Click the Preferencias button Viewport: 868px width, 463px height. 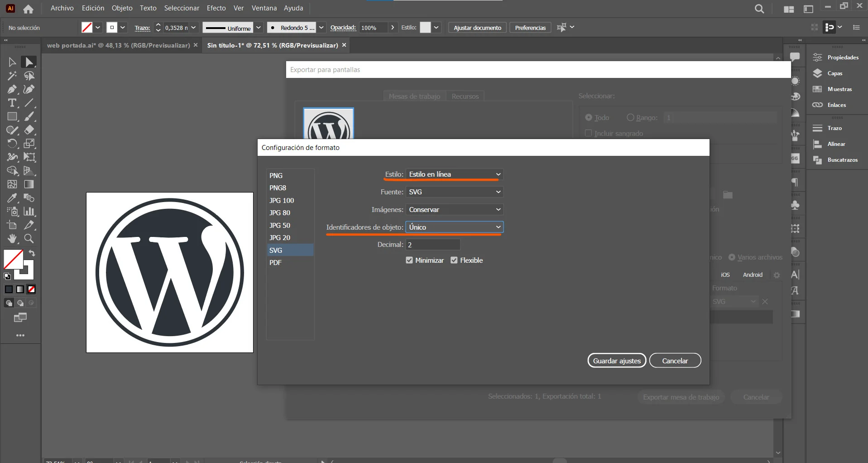(530, 28)
